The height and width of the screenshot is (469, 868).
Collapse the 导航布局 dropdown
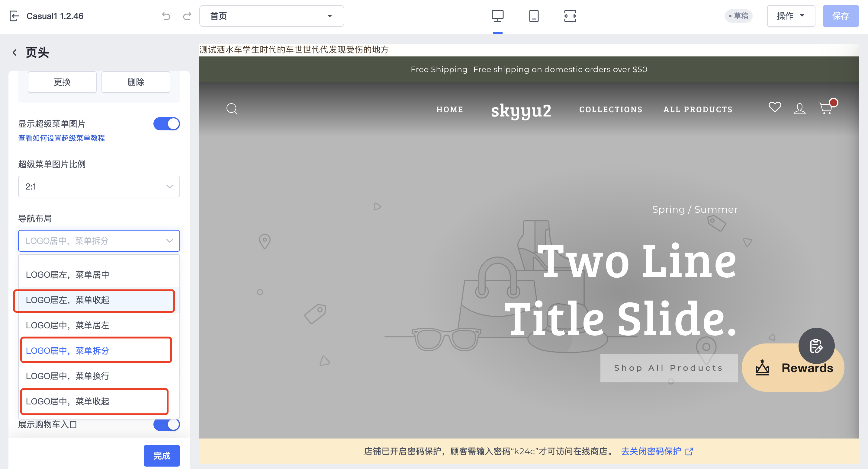[x=99, y=241]
